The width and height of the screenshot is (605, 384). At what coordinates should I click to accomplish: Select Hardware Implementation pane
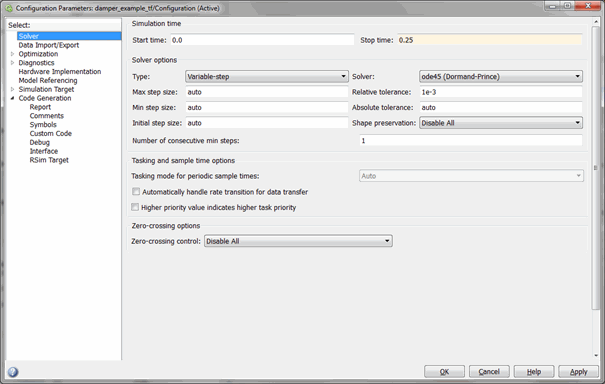[60, 71]
